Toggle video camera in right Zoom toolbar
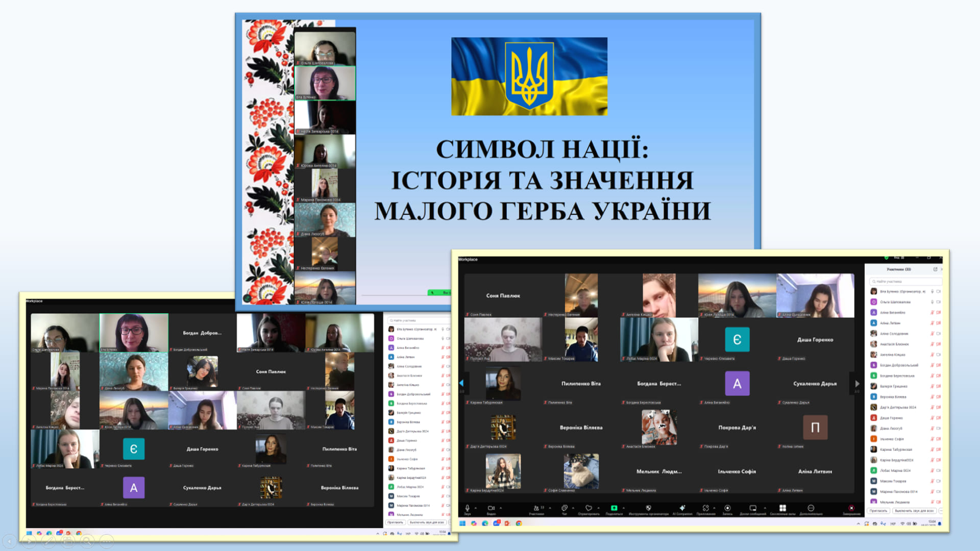Screen dimensions: 980x551 (491, 508)
